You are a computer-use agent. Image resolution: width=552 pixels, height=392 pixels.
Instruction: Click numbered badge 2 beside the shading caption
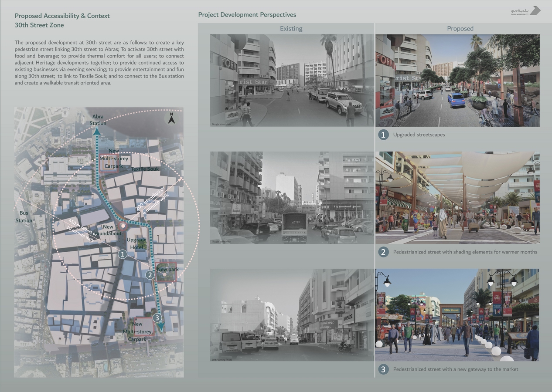(x=383, y=252)
